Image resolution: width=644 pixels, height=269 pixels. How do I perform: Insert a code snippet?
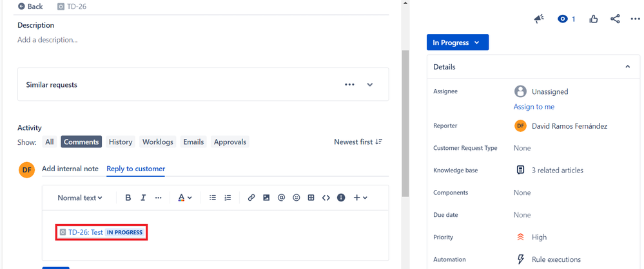click(x=326, y=198)
